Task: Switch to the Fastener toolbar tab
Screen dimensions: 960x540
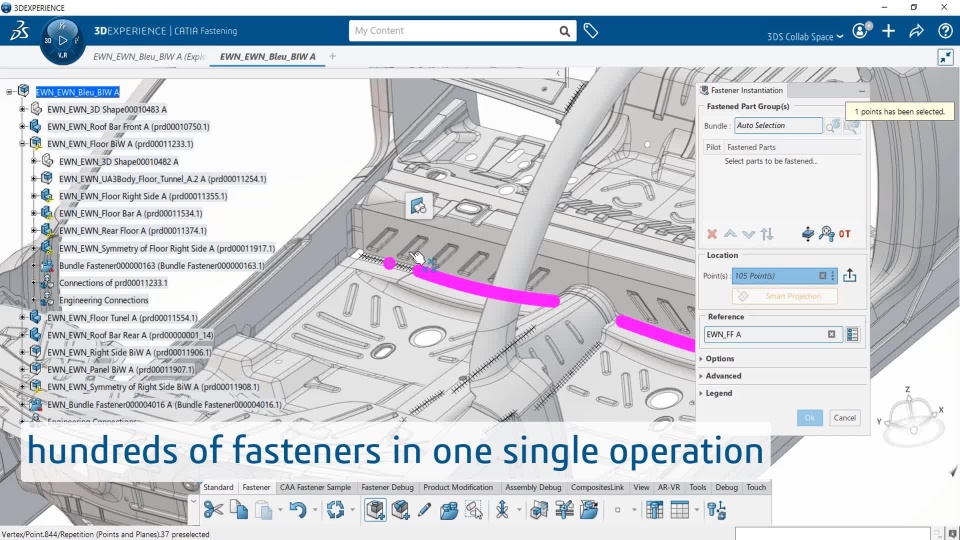Action: point(256,487)
